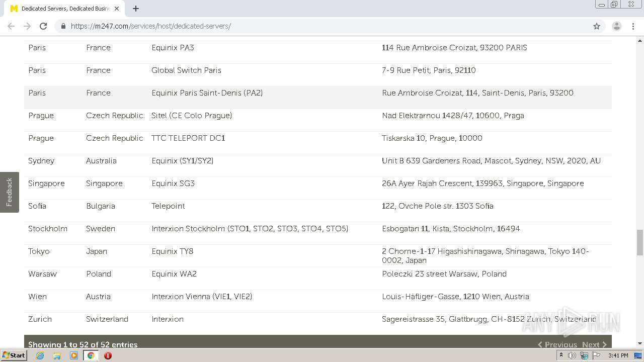
Task: Select the Zurich city cell
Action: click(40, 319)
